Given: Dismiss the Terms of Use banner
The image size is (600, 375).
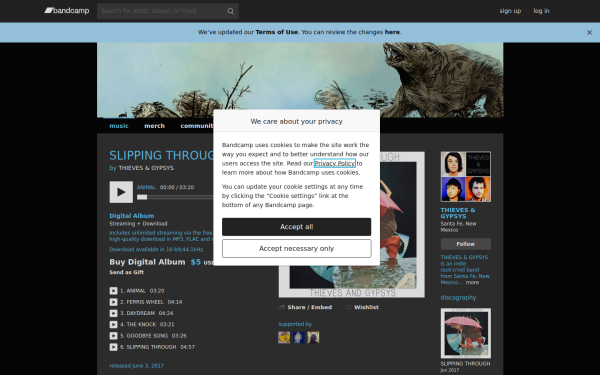Looking at the screenshot, I should coord(589,33).
